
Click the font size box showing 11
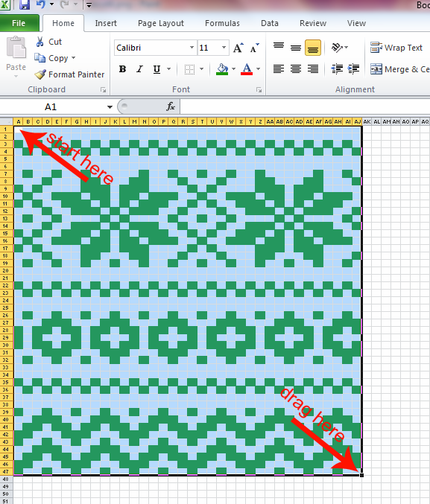click(x=208, y=48)
